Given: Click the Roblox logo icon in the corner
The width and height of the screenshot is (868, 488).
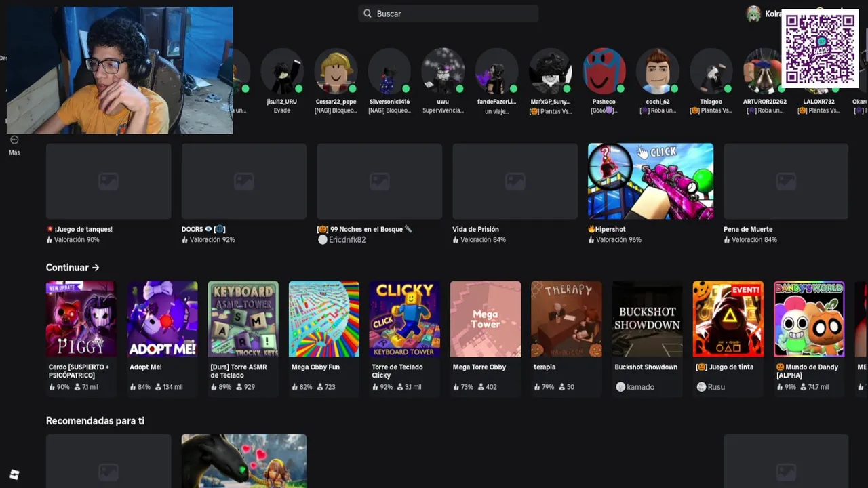Looking at the screenshot, I should tap(14, 474).
